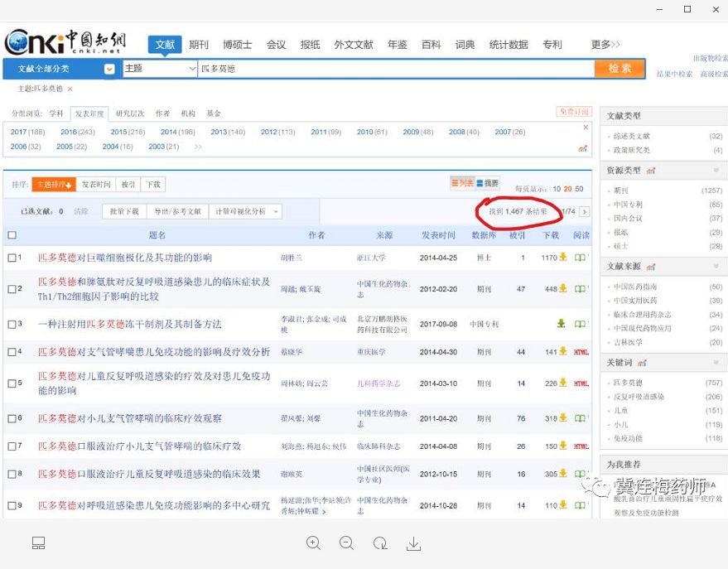Download first article using green download icon

[x=563, y=258]
